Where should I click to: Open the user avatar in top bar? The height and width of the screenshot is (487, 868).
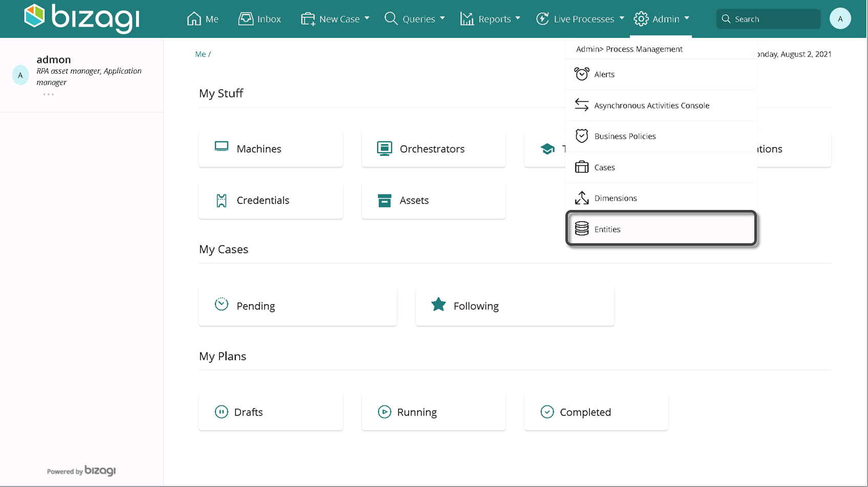(x=840, y=18)
